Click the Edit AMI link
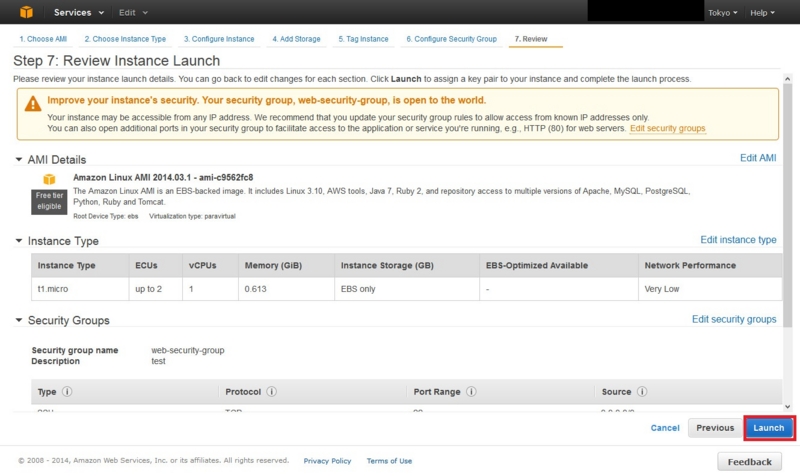800x476 pixels. pyautogui.click(x=758, y=158)
